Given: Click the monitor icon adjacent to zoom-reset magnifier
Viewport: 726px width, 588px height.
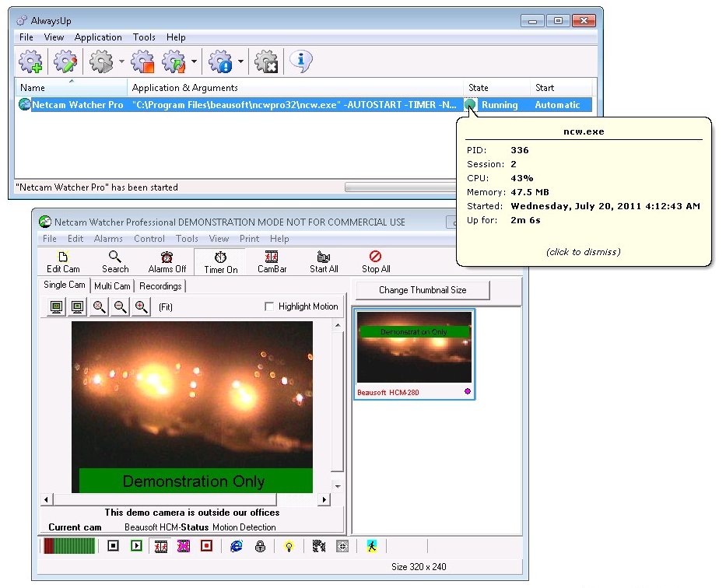Looking at the screenshot, I should coord(77,306).
